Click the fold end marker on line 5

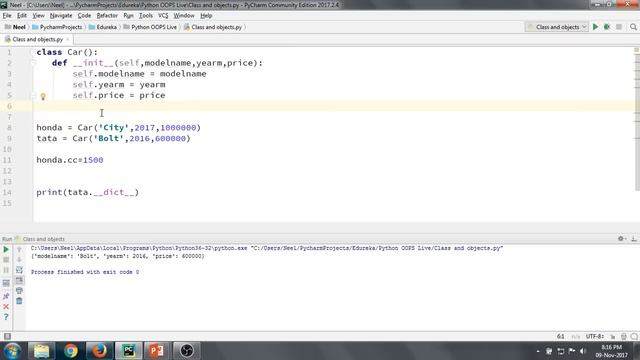(x=34, y=96)
